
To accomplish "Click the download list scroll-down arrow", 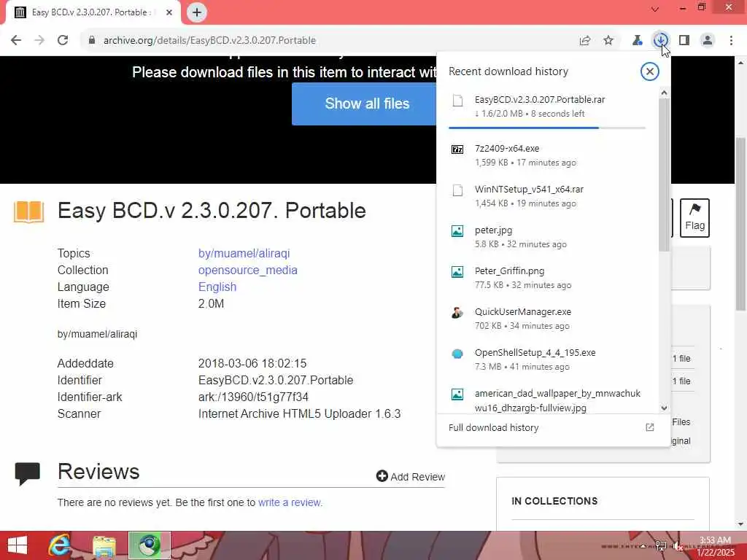I will (x=664, y=408).
